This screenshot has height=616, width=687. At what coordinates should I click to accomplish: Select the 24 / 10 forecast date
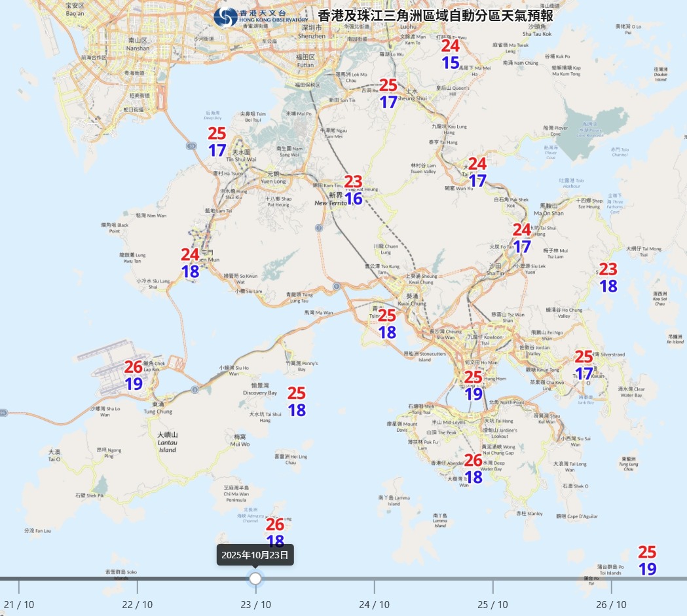[374, 604]
